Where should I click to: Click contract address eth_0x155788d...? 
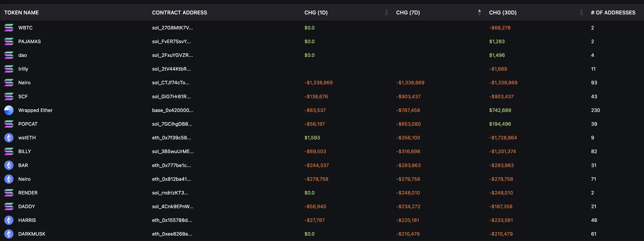(172, 220)
